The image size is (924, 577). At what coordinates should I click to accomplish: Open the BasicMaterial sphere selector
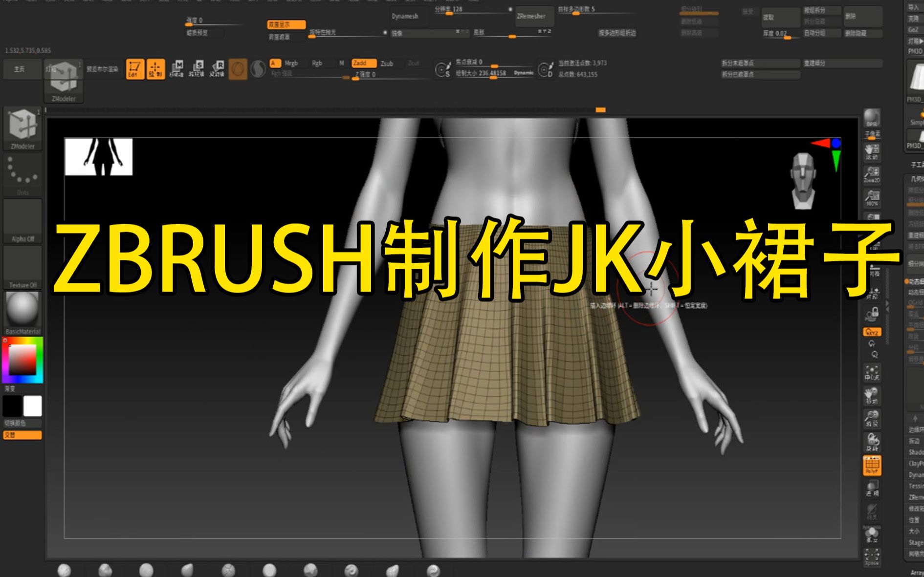pos(22,313)
